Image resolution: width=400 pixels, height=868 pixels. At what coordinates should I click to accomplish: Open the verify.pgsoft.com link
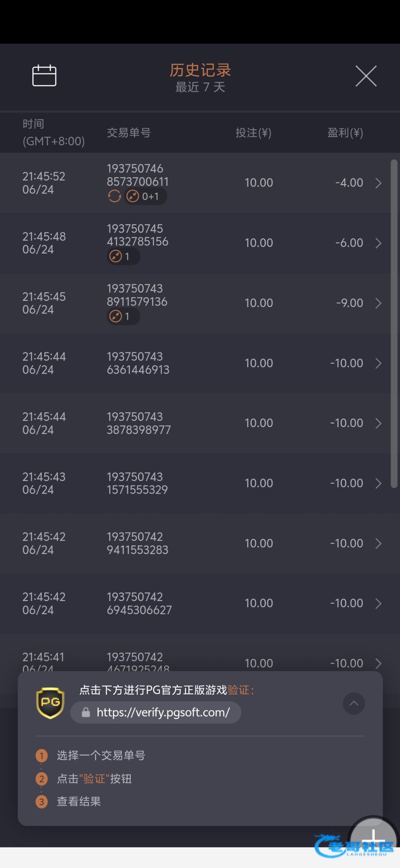pos(163,712)
